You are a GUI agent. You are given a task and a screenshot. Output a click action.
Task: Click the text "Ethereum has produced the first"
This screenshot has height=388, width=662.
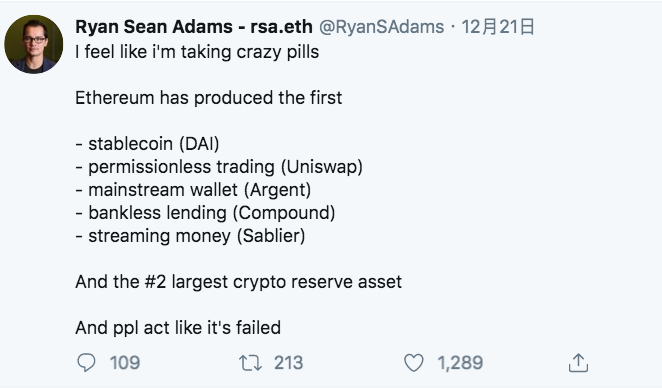click(x=209, y=98)
